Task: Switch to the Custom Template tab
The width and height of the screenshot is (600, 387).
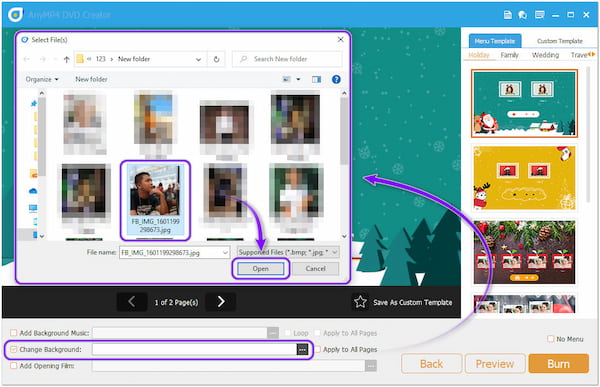Action: (x=559, y=41)
